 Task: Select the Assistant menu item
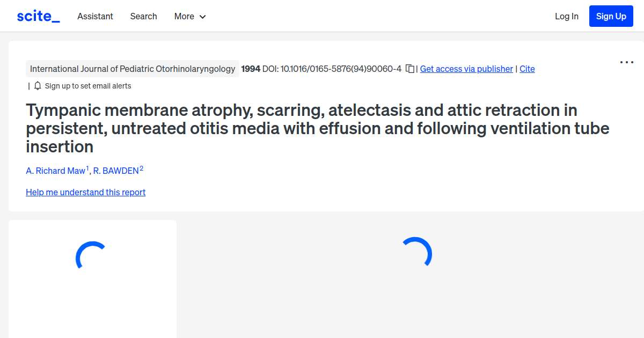(x=95, y=16)
